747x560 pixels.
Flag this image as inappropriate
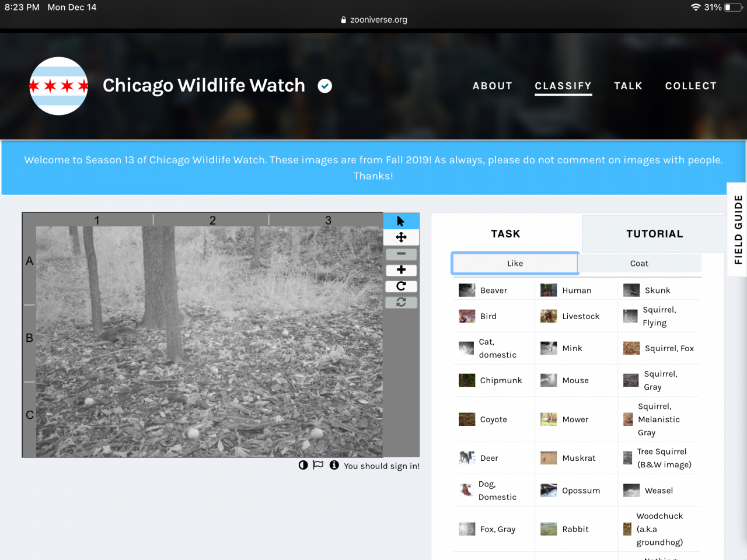318,465
